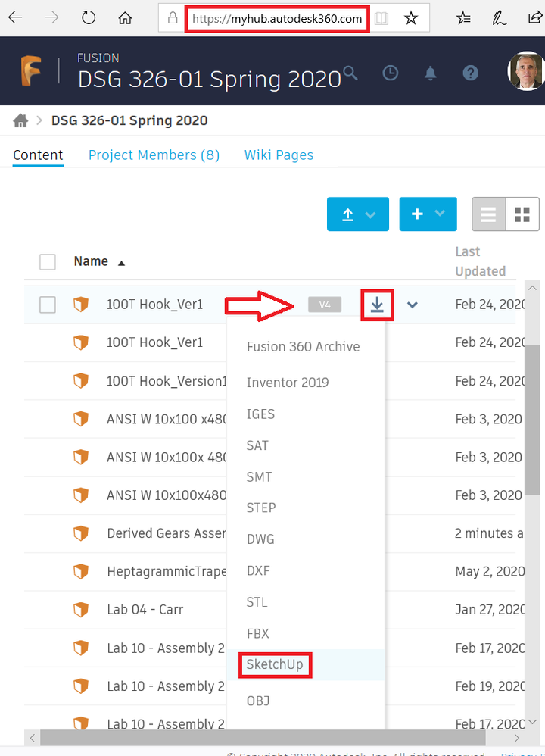
Task: Click the Fusion logo icon
Action: pos(31,71)
